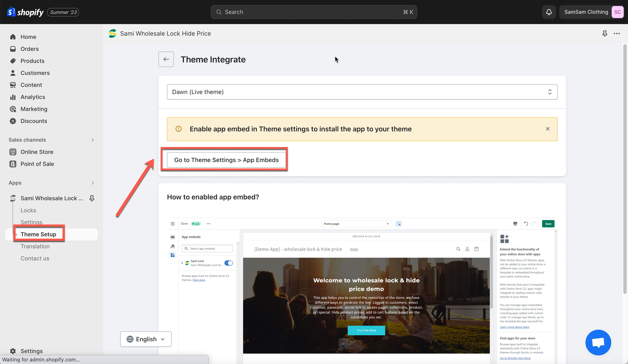Image resolution: width=628 pixels, height=364 pixels.
Task: Open the app Settings sub-item
Action: tap(31, 222)
